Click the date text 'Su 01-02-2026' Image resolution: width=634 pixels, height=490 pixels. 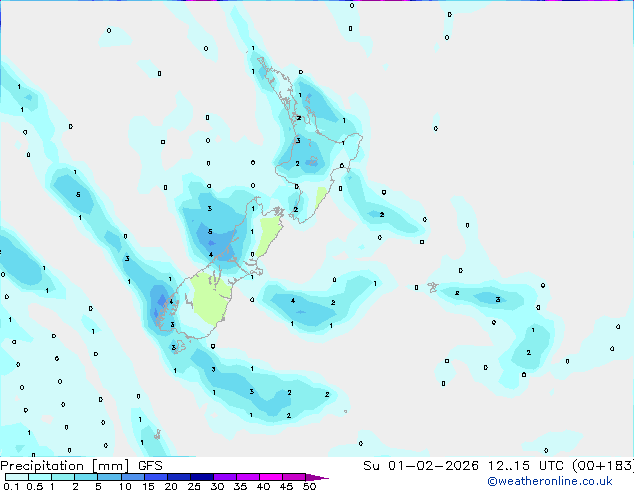point(421,466)
